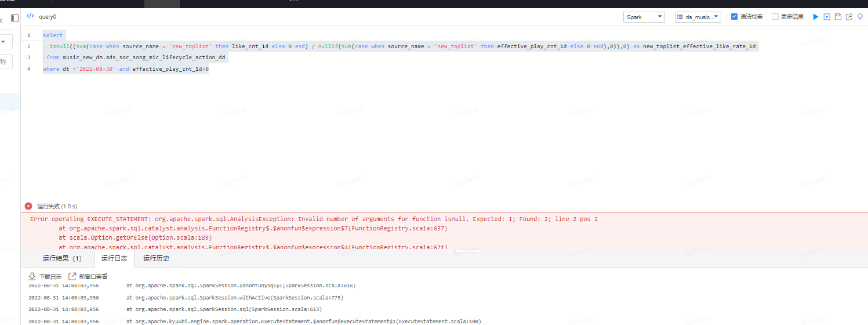Screen dimensions: 868x325
Task: Save the query with the disk icon
Action: [838, 17]
